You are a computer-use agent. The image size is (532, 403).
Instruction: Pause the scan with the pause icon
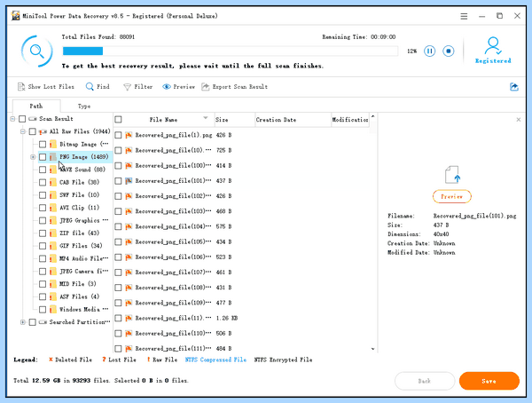(429, 51)
